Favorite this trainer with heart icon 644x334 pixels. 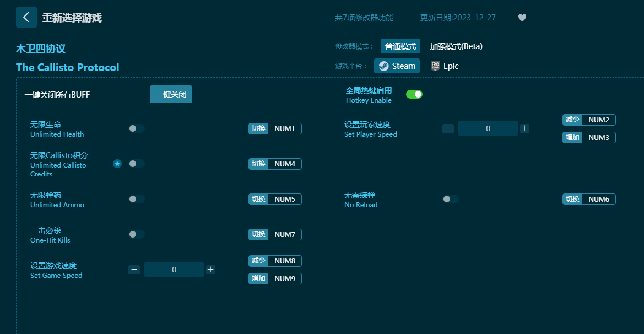(x=522, y=18)
